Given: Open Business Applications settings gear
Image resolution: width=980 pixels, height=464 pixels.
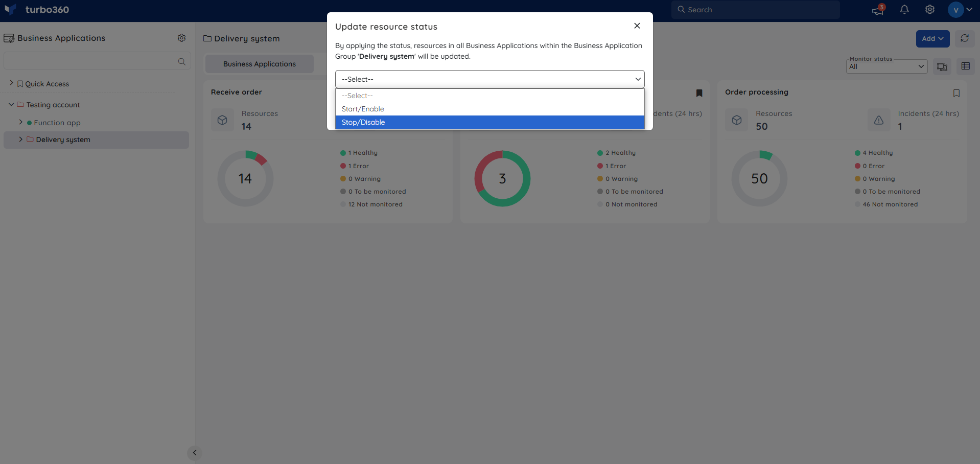Looking at the screenshot, I should point(181,38).
